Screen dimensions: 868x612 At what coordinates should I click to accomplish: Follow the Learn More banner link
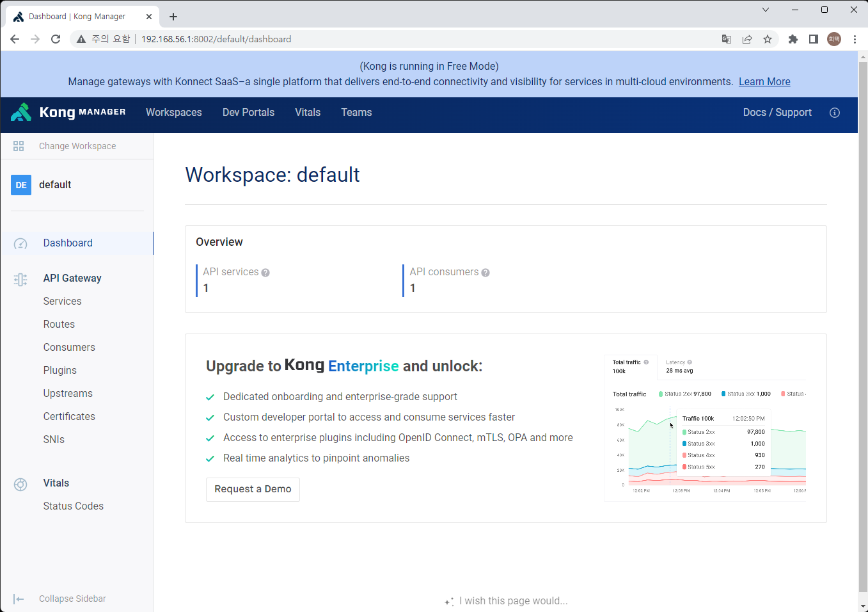pyautogui.click(x=764, y=81)
